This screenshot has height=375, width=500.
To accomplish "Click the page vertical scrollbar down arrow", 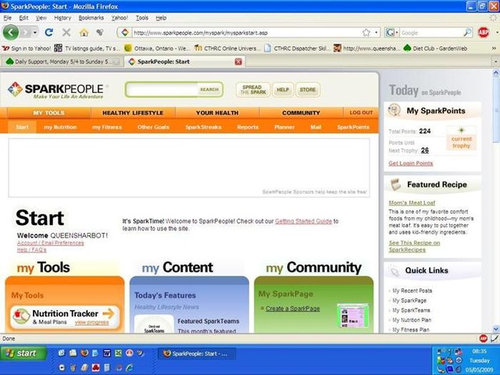I will pos(496,329).
